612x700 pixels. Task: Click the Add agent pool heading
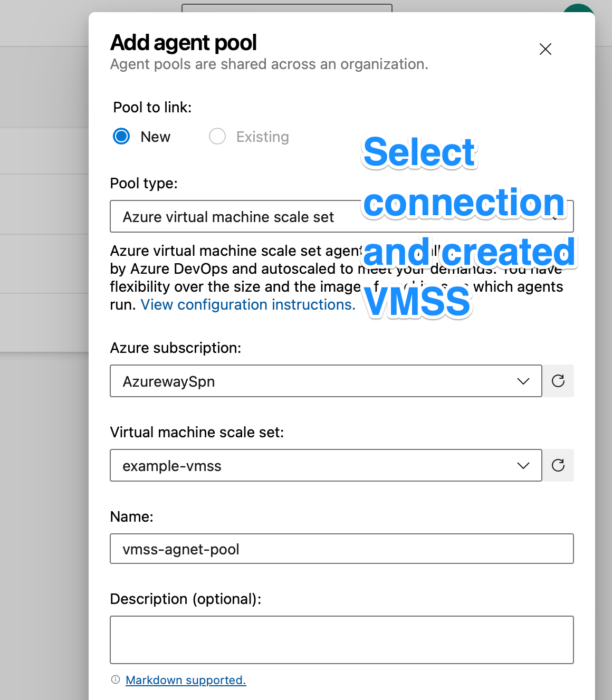click(183, 43)
